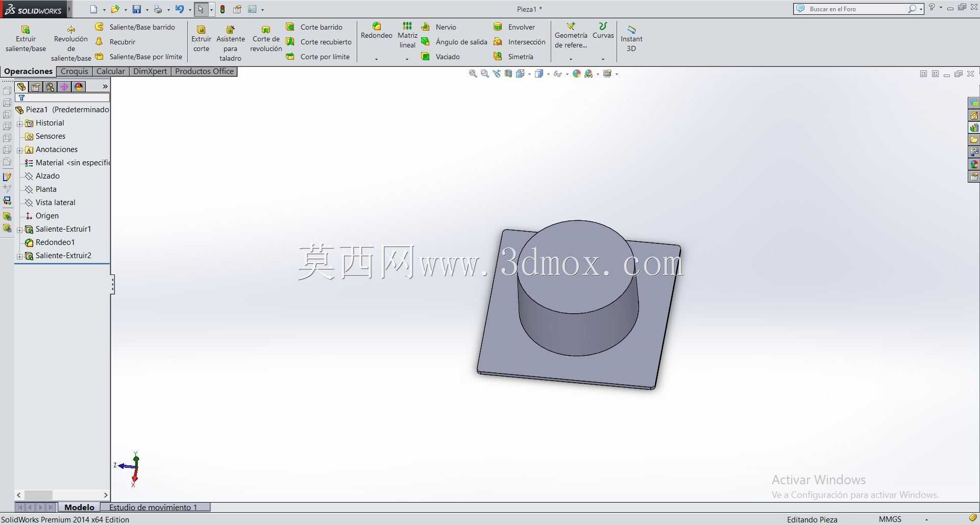Switch to the Calcular tab

tap(111, 71)
